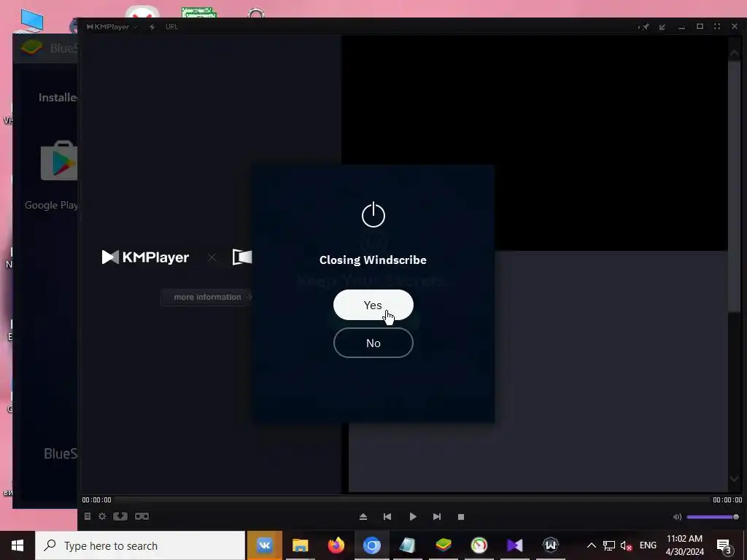Toggle pin on top in KMPlayer
Viewport: 747px width, 560px height.
[x=643, y=27]
